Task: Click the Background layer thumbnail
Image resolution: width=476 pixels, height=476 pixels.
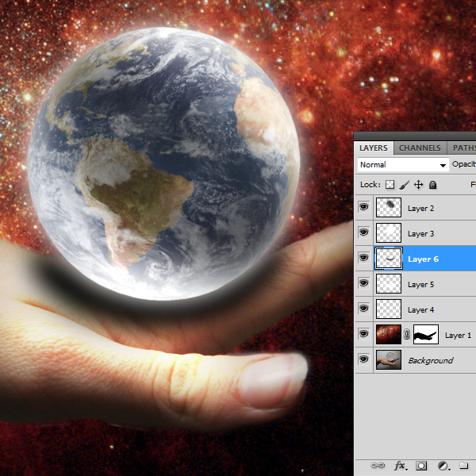Action: [389, 359]
